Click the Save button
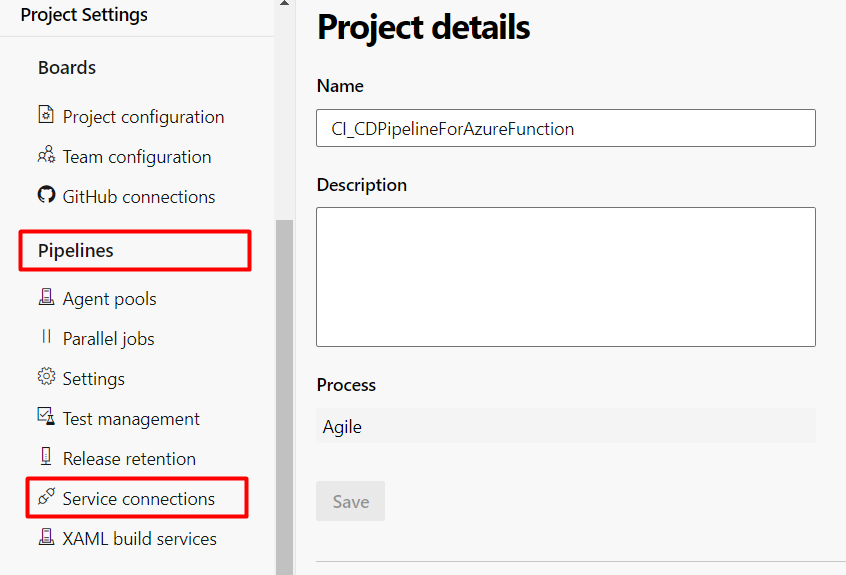The width and height of the screenshot is (846, 575). pyautogui.click(x=350, y=501)
